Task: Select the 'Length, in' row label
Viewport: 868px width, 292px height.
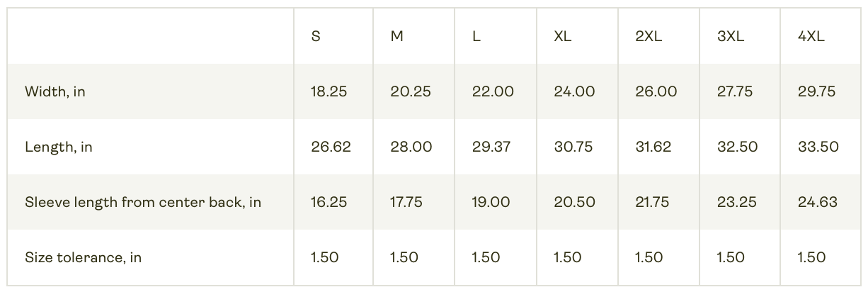Action: coord(59,147)
